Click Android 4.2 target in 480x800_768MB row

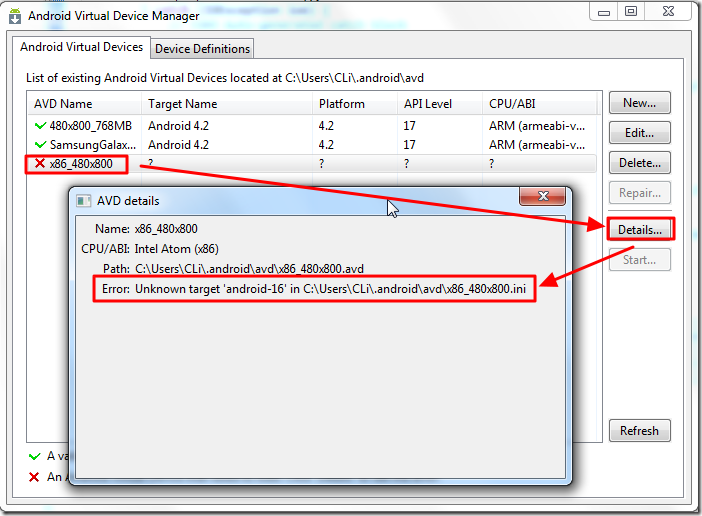tap(178, 126)
